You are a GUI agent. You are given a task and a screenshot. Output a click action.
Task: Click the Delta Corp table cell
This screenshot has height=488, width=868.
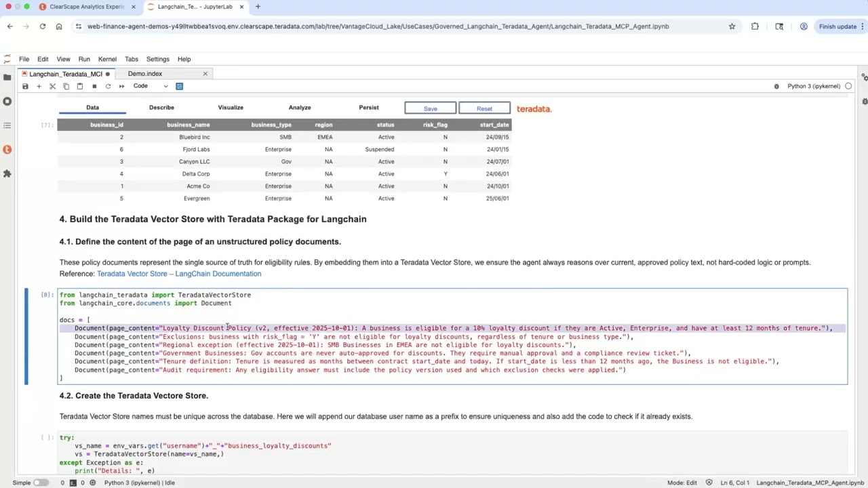point(196,174)
